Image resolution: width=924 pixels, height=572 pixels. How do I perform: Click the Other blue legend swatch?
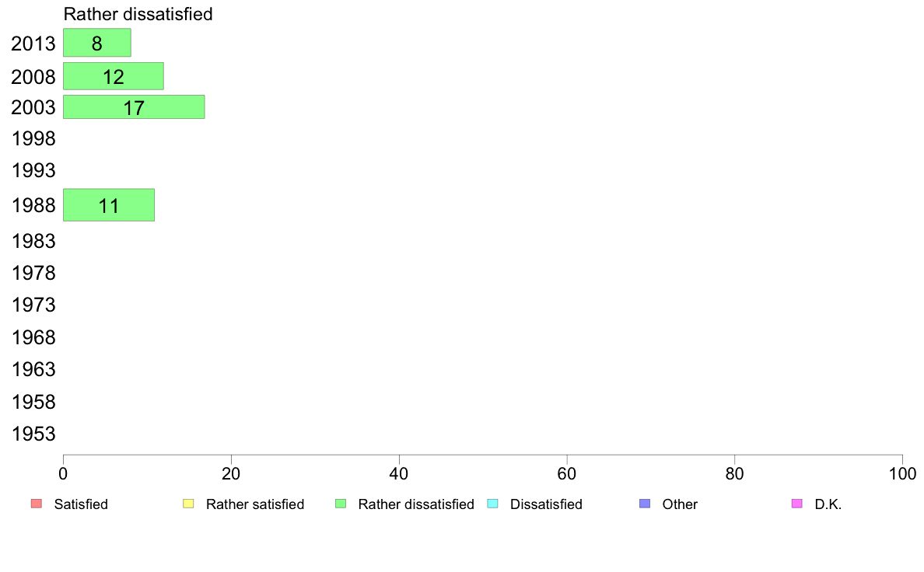pos(645,504)
